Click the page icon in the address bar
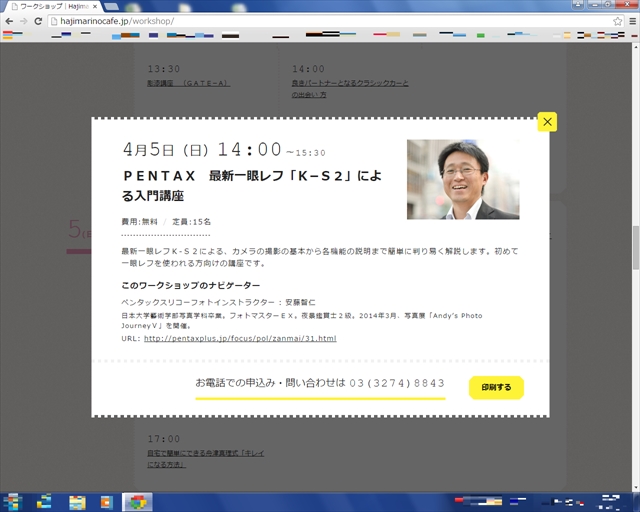Viewport: 640px width, 512px height. [x=54, y=21]
